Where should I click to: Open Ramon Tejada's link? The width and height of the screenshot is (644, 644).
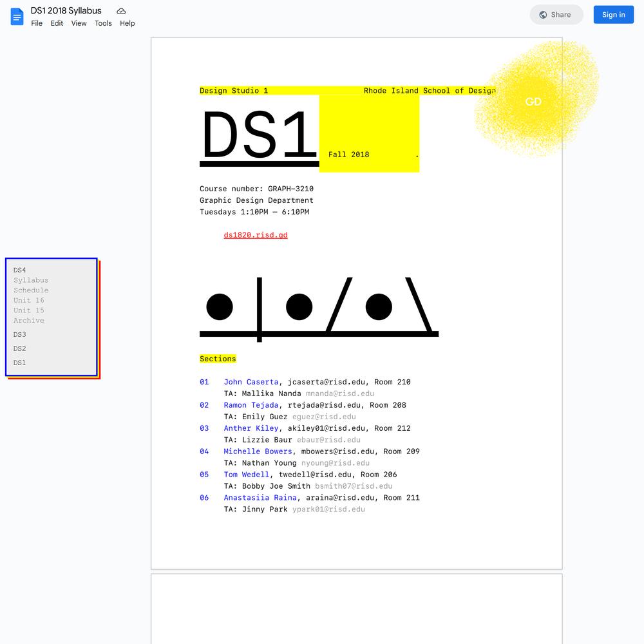pos(251,405)
